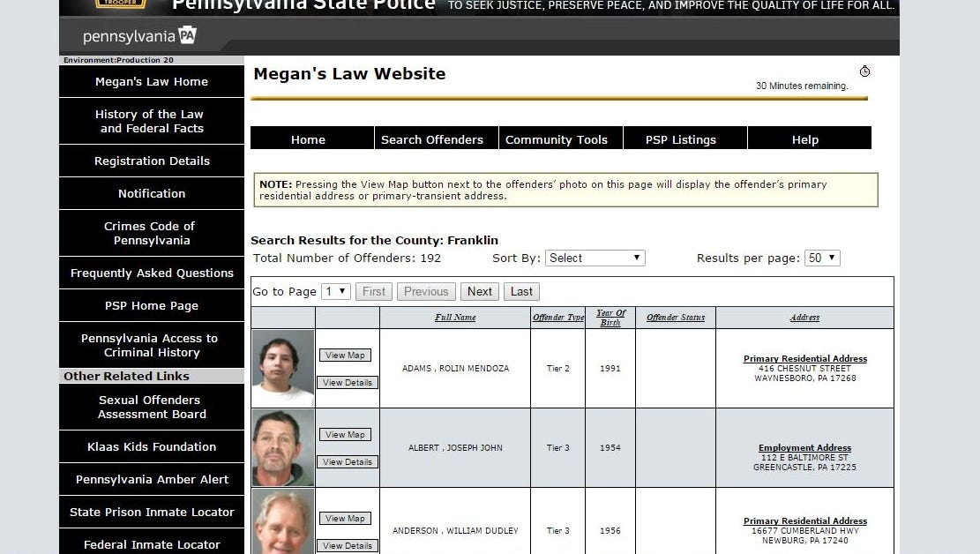Go to Megan's Law Home sidebar link
The height and width of the screenshot is (554, 980).
pos(152,82)
